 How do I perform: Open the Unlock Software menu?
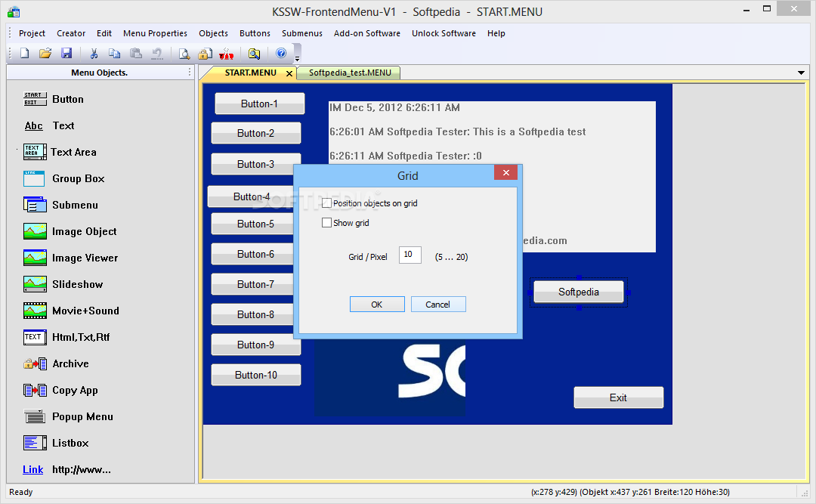coord(444,33)
